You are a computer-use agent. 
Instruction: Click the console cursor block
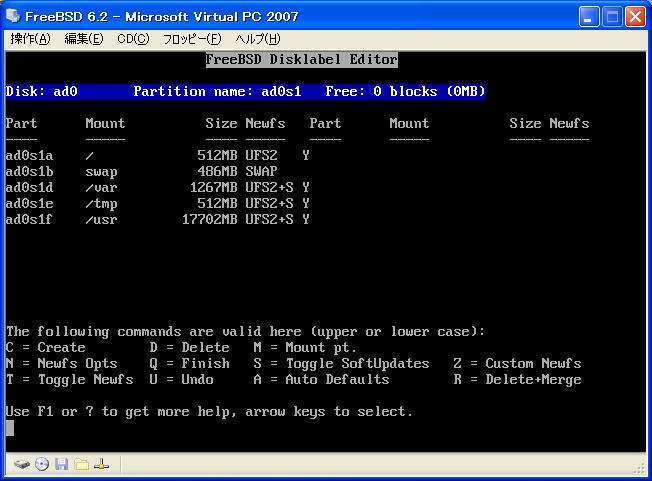coord(10,428)
